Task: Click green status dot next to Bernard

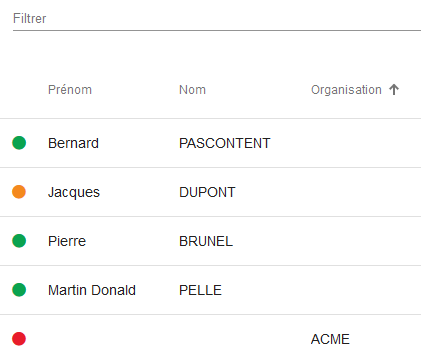Action: pyautogui.click(x=19, y=143)
